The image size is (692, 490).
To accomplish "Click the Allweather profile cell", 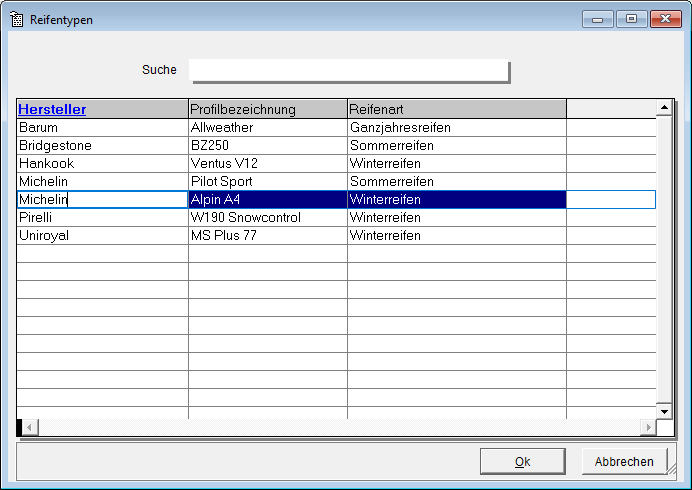I will coord(268,128).
